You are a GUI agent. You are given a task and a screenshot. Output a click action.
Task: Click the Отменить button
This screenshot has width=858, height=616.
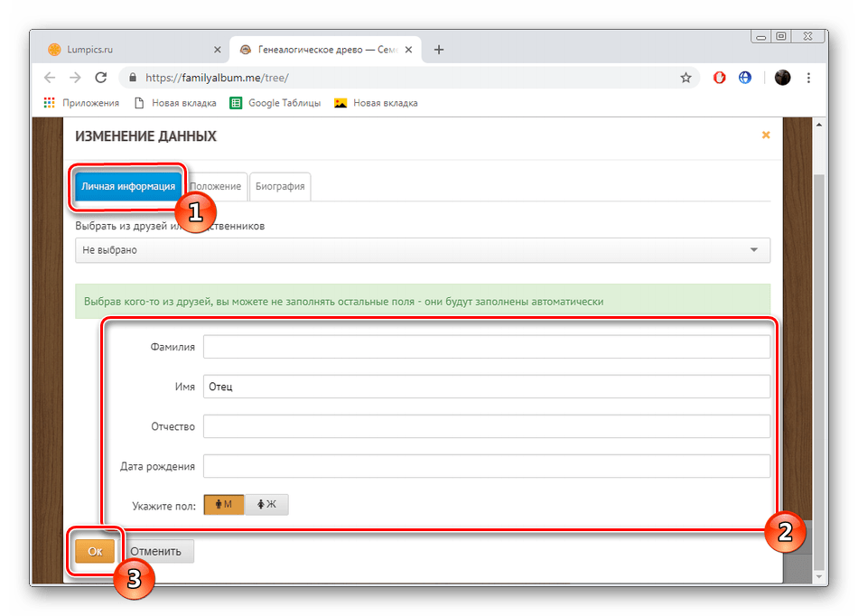[x=156, y=552]
